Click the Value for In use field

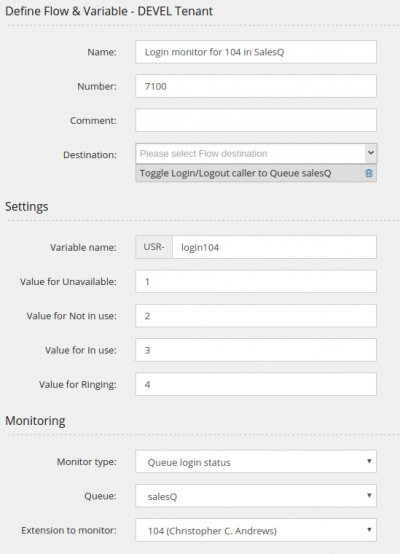[x=256, y=350]
